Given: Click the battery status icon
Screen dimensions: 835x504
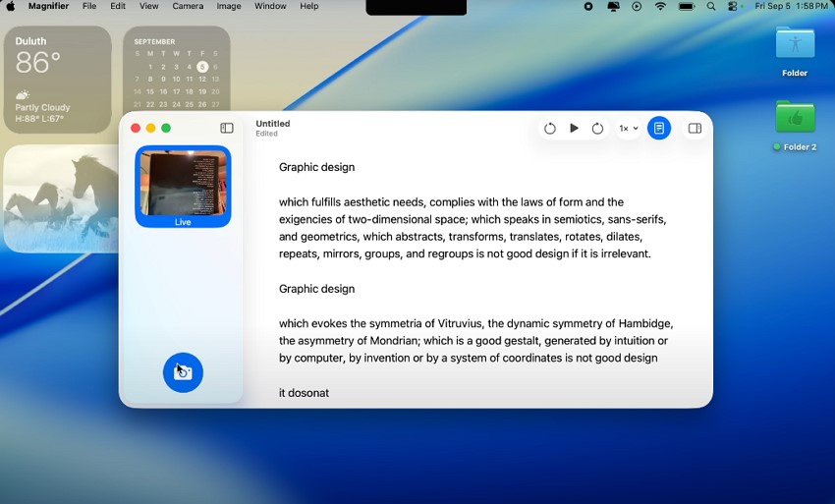Looking at the screenshot, I should 687,7.
